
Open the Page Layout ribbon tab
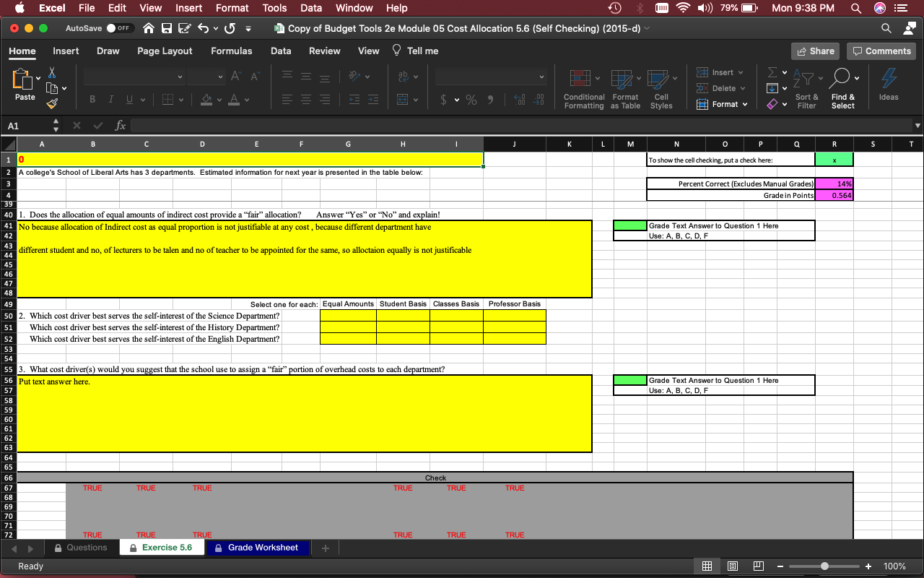[x=165, y=51]
